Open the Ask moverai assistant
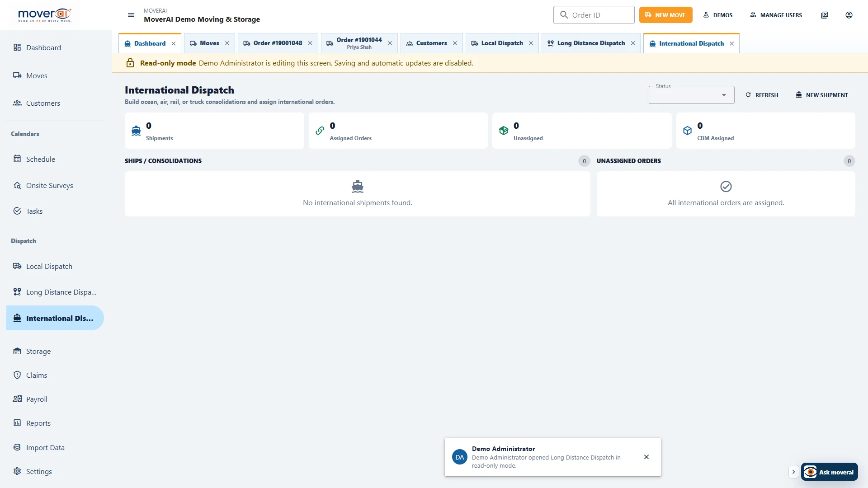Viewport: 868px width, 488px height. click(830, 472)
